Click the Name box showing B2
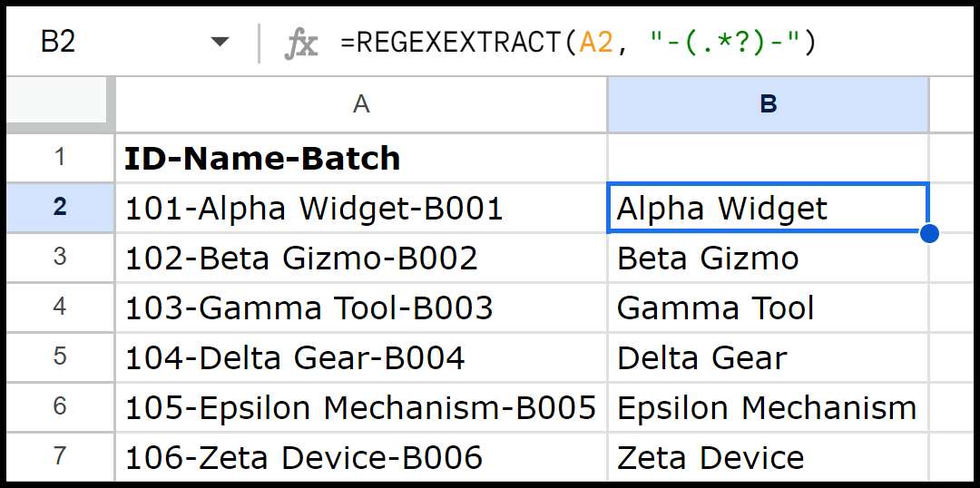The image size is (980, 488). [58, 43]
